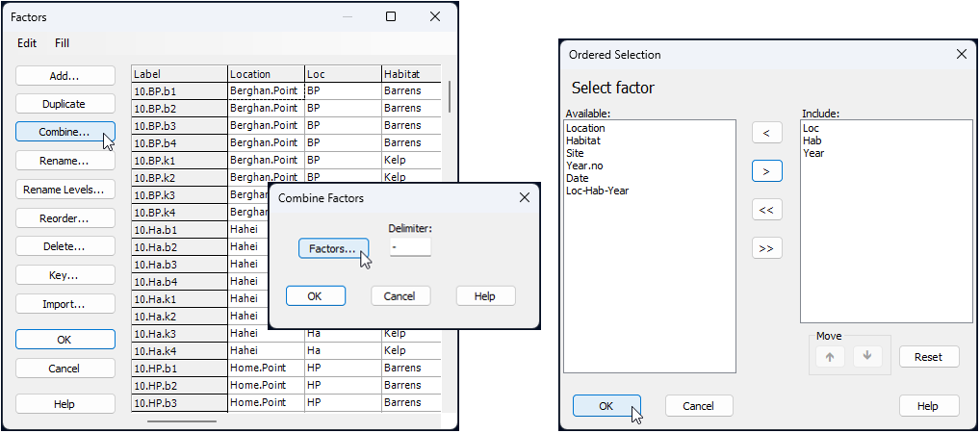Click the single left arrow remove button
This screenshot has height=433, width=980.
pyautogui.click(x=766, y=133)
